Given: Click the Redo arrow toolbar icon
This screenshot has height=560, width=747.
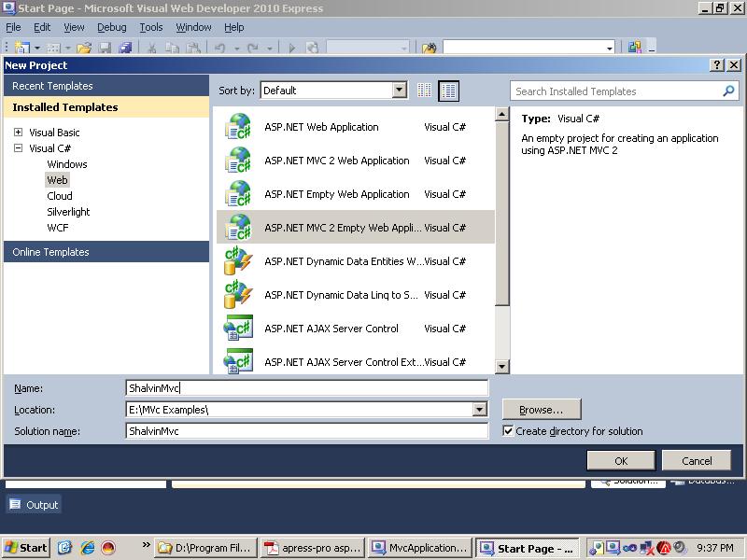Looking at the screenshot, I should click(253, 48).
